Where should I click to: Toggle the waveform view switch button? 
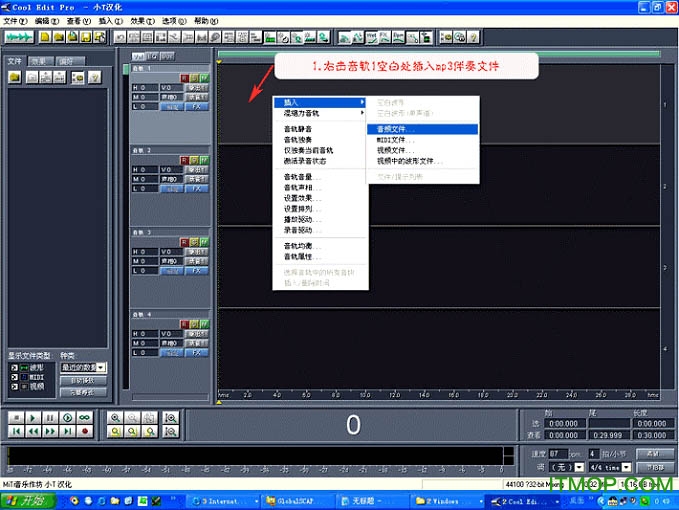(19, 37)
